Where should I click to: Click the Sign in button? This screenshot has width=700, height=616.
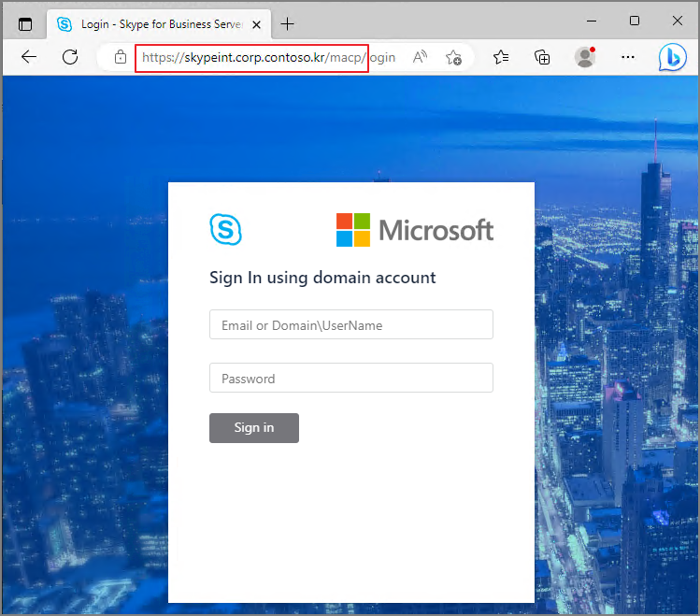tap(254, 427)
